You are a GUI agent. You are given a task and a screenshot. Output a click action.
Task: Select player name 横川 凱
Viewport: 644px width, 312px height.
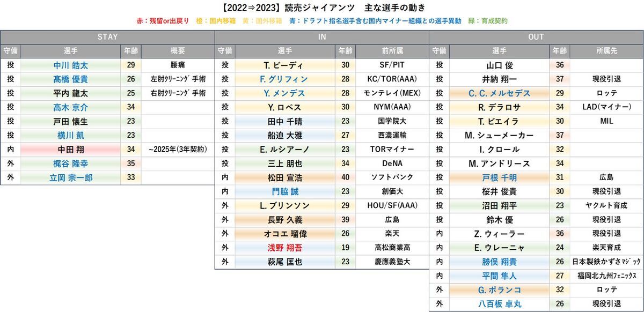(71, 135)
